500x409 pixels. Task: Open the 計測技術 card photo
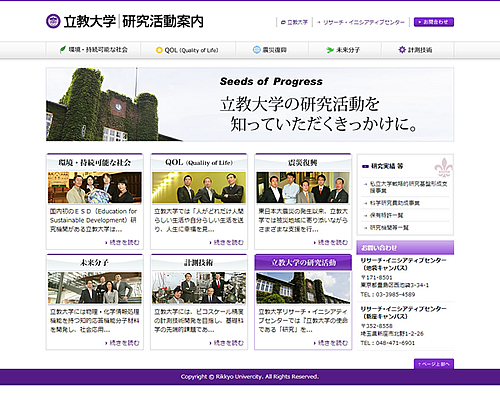pyautogui.click(x=199, y=288)
